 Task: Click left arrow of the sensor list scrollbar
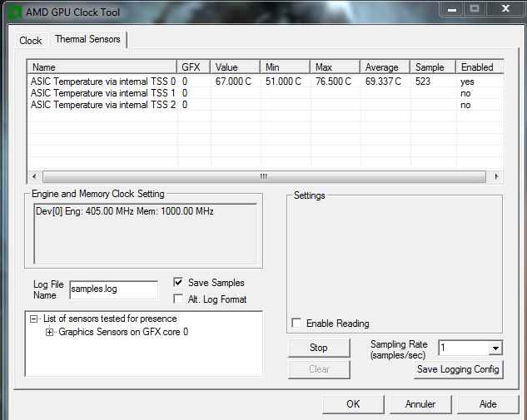[x=34, y=176]
